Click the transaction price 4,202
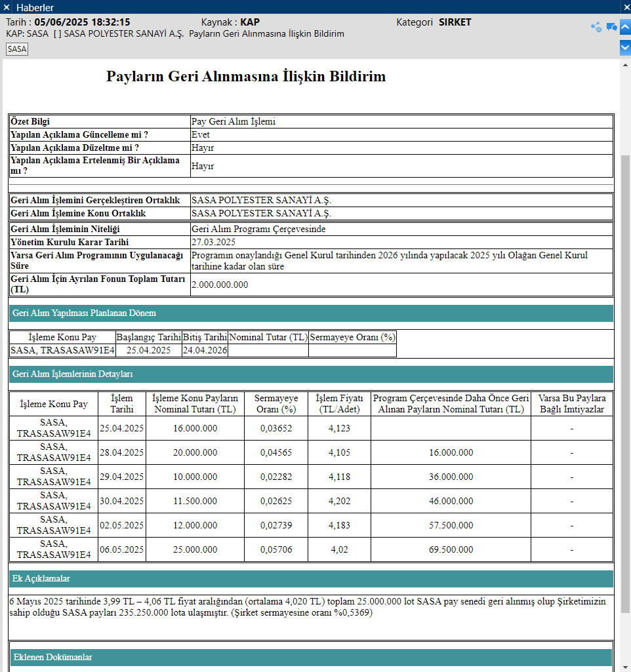631x672 pixels. tap(340, 501)
